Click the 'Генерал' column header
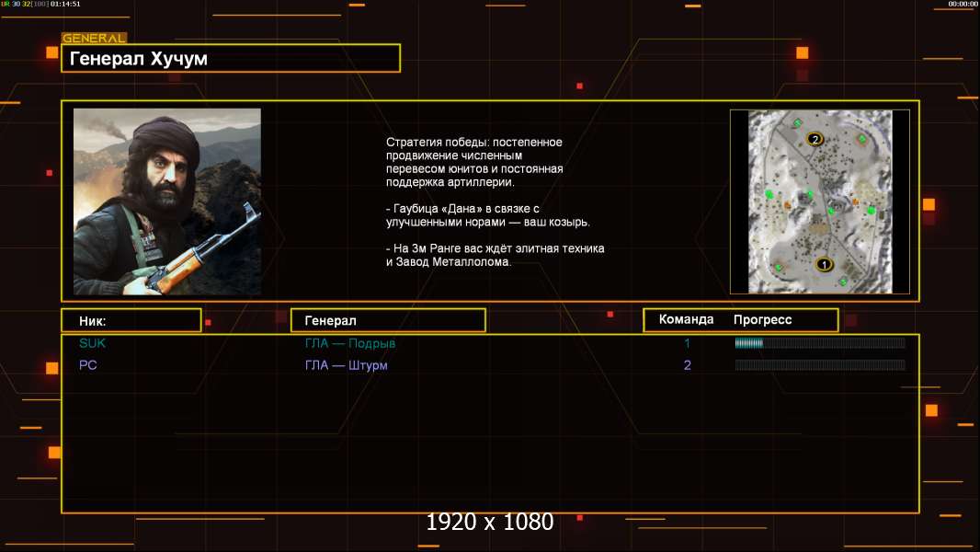 tap(388, 321)
